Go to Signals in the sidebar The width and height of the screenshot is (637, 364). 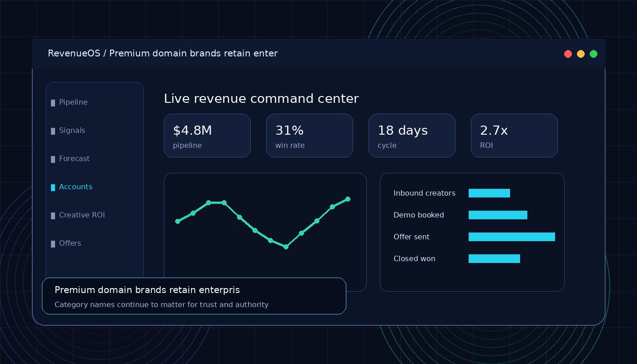[72, 131]
